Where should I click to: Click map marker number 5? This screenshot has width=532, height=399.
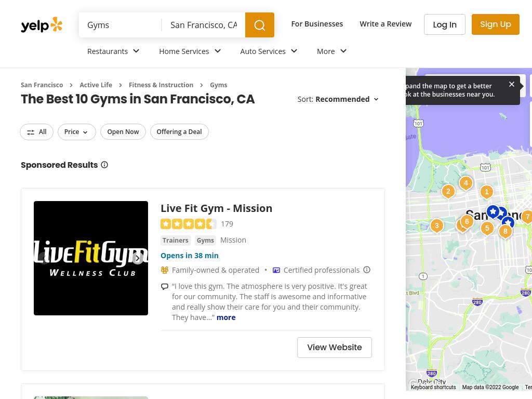pos(487,228)
